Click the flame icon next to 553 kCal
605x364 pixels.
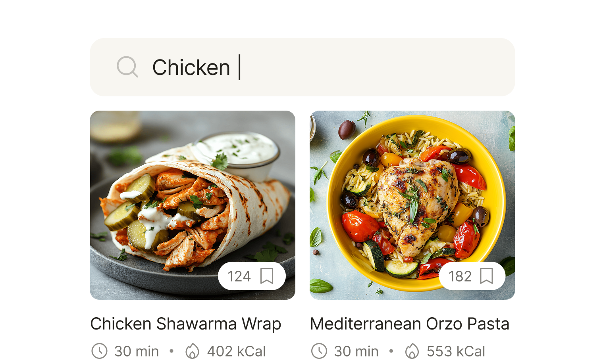412,351
